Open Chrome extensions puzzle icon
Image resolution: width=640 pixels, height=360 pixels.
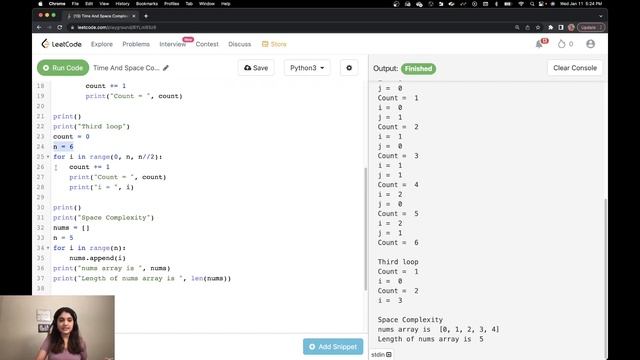pos(550,27)
